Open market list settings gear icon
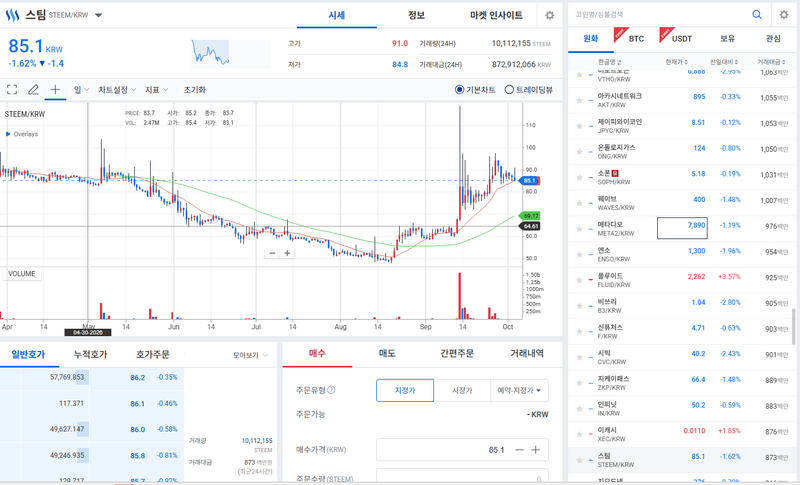Image resolution: width=800 pixels, height=485 pixels. click(x=784, y=15)
